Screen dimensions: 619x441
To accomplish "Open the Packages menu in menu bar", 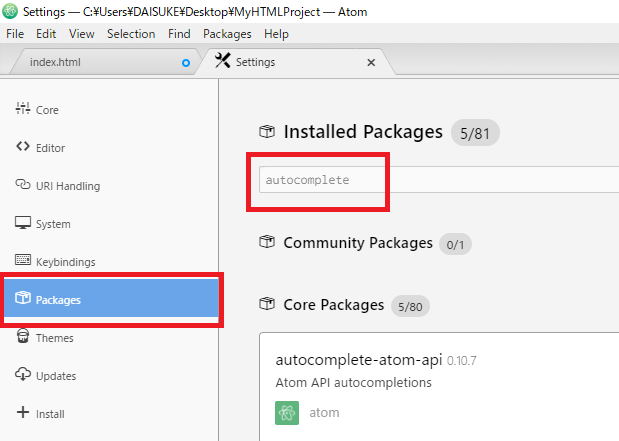I will (227, 34).
